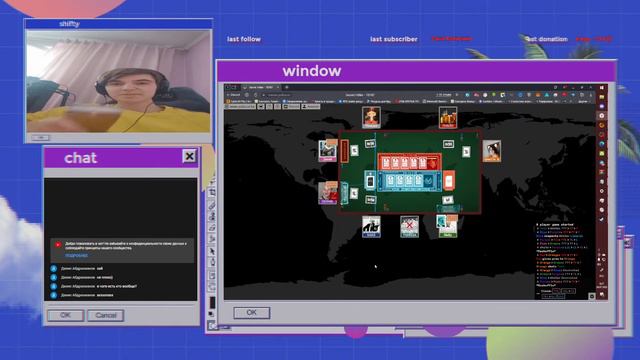Click the 'last follow' label
Image resolution: width=640 pixels, height=360 pixels.
244,39
